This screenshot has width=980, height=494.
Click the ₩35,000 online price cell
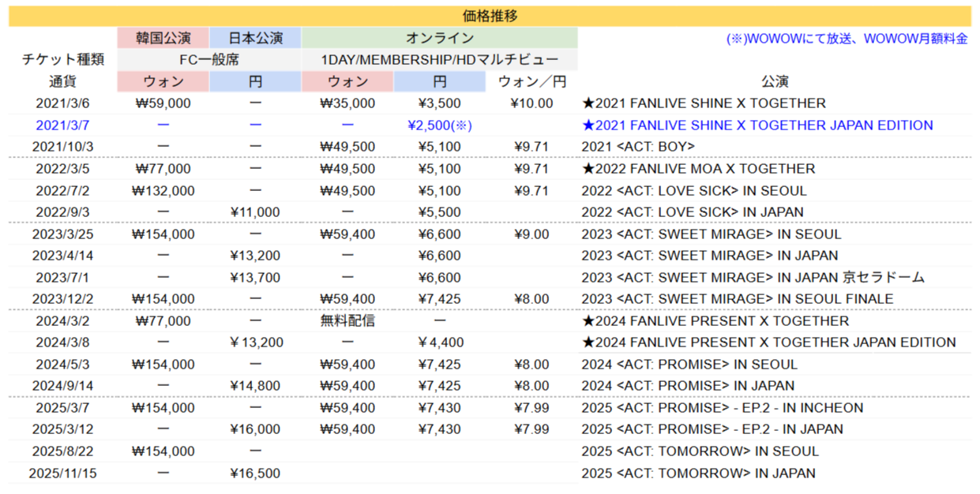point(347,103)
